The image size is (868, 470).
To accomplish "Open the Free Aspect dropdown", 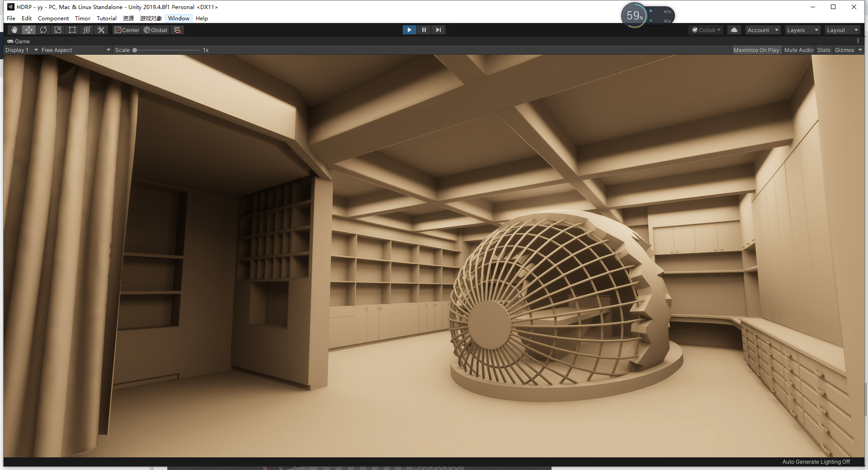I will tap(75, 50).
